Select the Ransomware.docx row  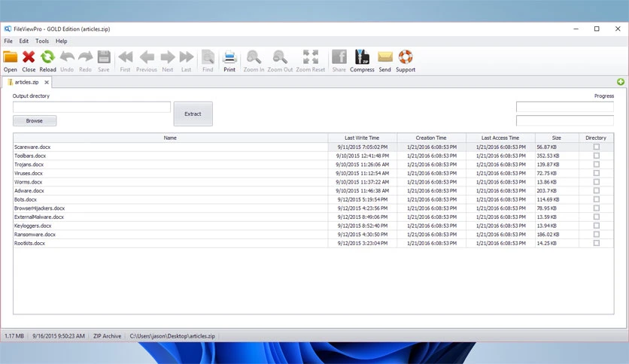pyautogui.click(x=313, y=235)
